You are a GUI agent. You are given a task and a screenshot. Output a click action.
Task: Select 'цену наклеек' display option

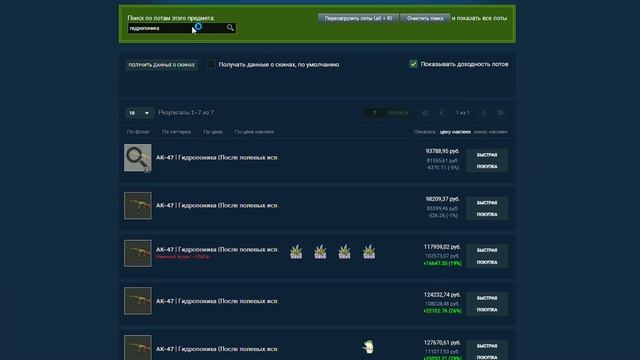click(455, 132)
